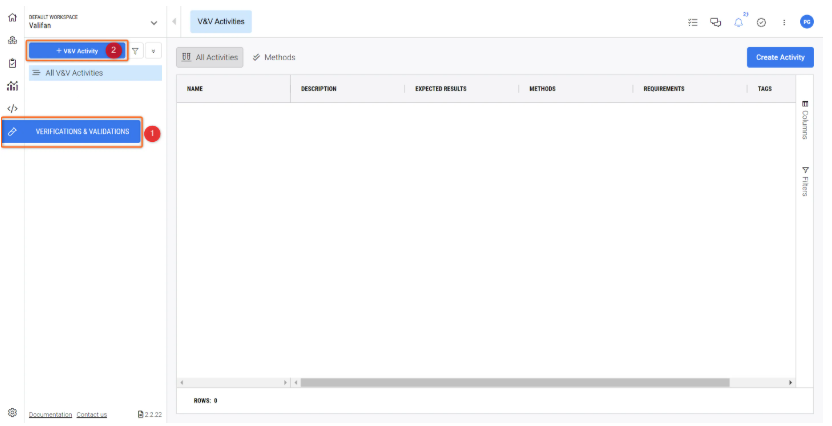Viewport: 832px width, 426px height.
Task: Click the right arrow of horizontal scrollbar
Action: pyautogui.click(x=791, y=382)
